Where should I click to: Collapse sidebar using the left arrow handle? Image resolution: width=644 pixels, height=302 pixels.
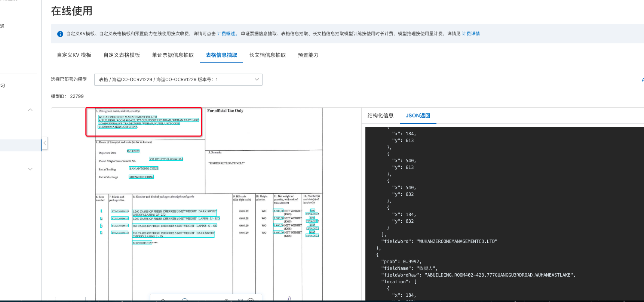coord(45,143)
